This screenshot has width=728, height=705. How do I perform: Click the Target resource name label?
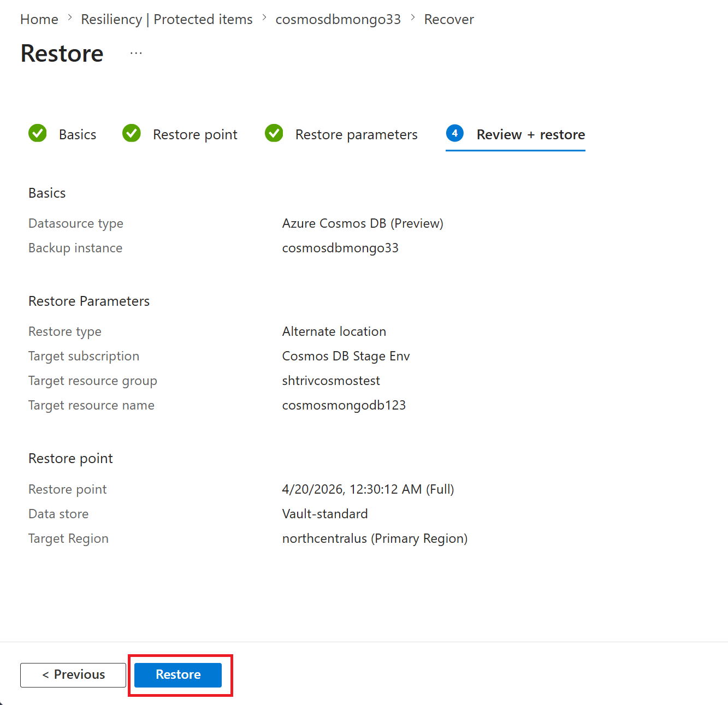coord(92,405)
